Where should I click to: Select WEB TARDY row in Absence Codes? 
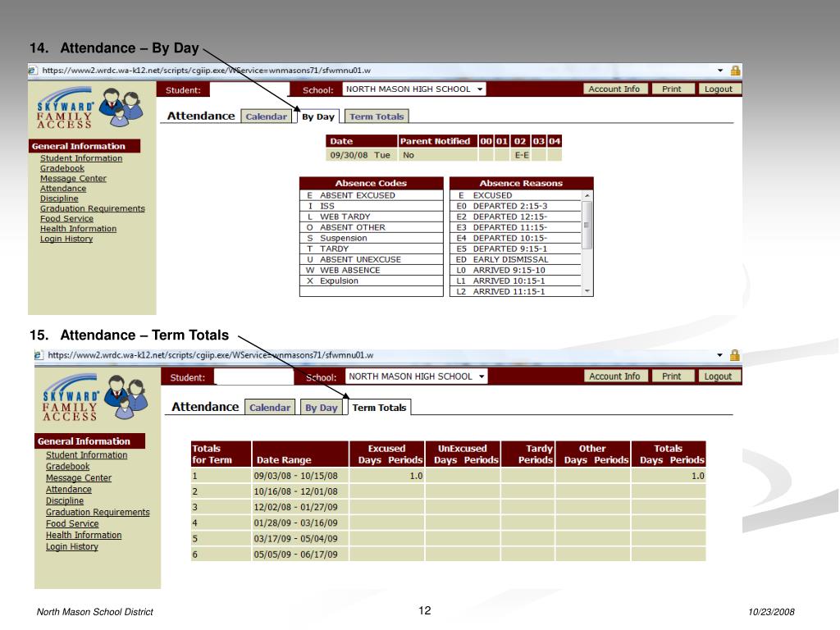(372, 217)
